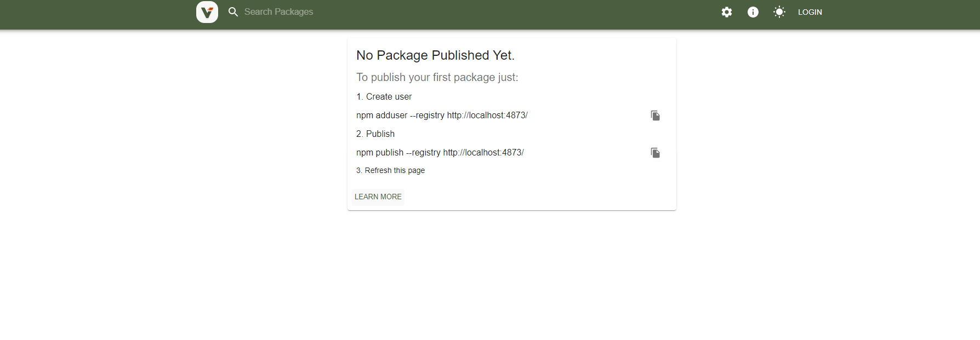The height and width of the screenshot is (340, 980).
Task: Open the settings gear icon
Action: pyautogui.click(x=727, y=12)
